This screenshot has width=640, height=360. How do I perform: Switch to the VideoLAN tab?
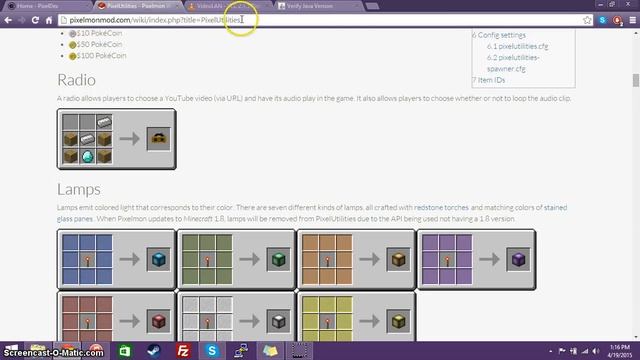point(229,6)
